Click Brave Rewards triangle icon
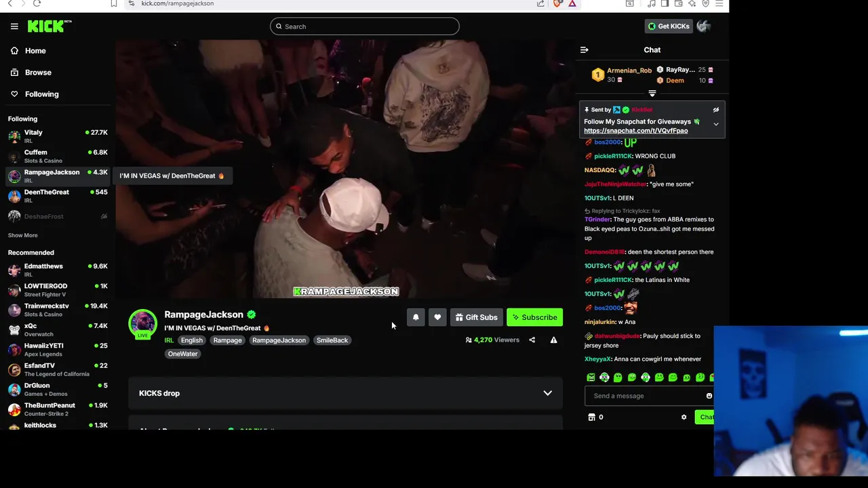 572,3
